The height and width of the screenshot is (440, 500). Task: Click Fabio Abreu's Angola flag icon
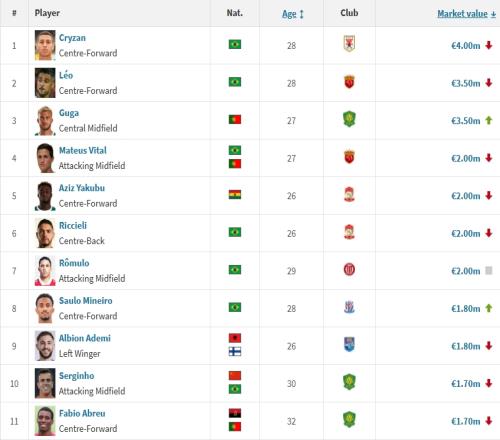235,413
